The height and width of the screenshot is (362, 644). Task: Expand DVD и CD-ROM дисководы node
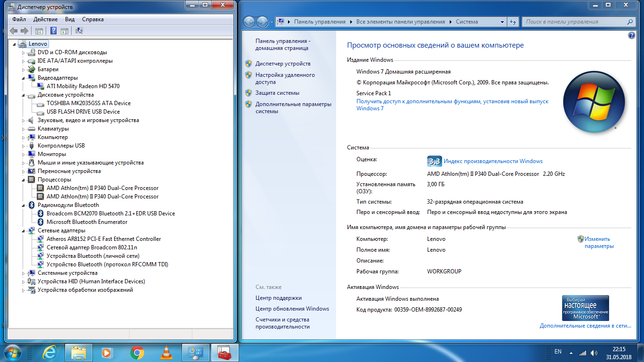(x=24, y=52)
